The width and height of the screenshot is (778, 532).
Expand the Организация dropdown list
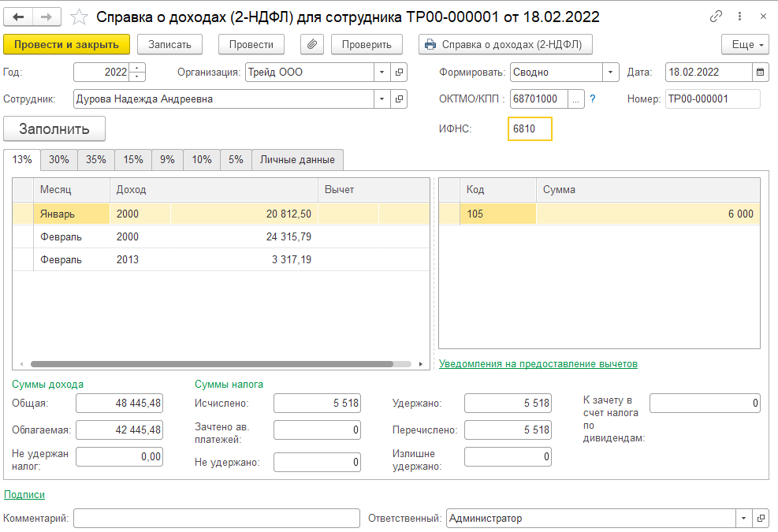[x=382, y=73]
